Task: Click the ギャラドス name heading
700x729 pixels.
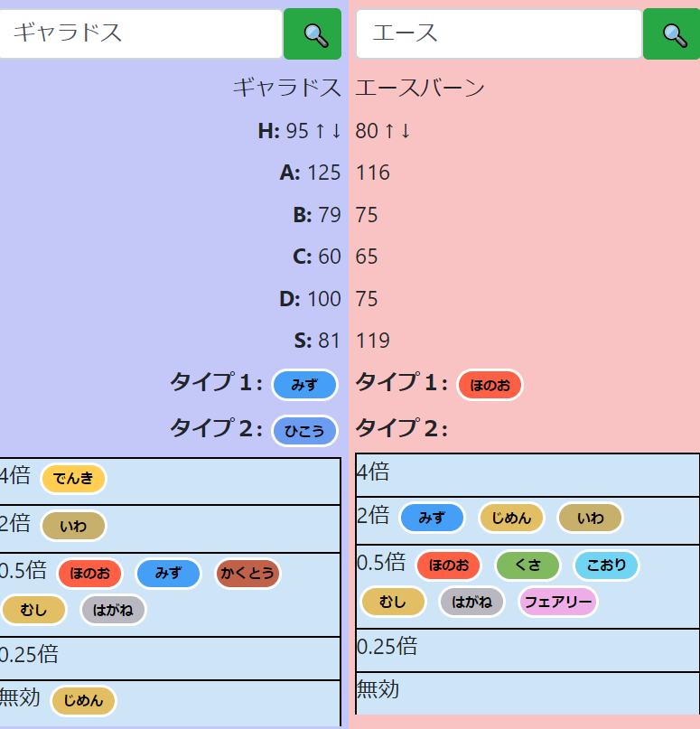Action: click(x=287, y=88)
